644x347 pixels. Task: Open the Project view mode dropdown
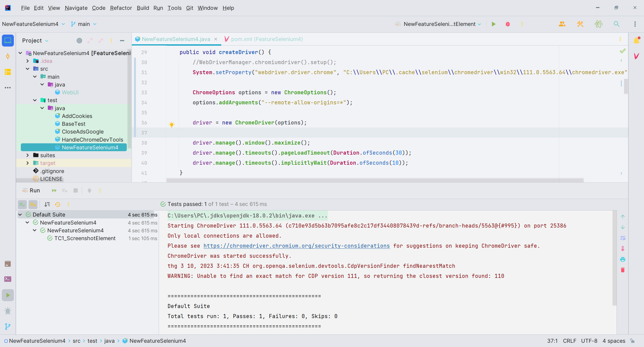click(x=35, y=40)
